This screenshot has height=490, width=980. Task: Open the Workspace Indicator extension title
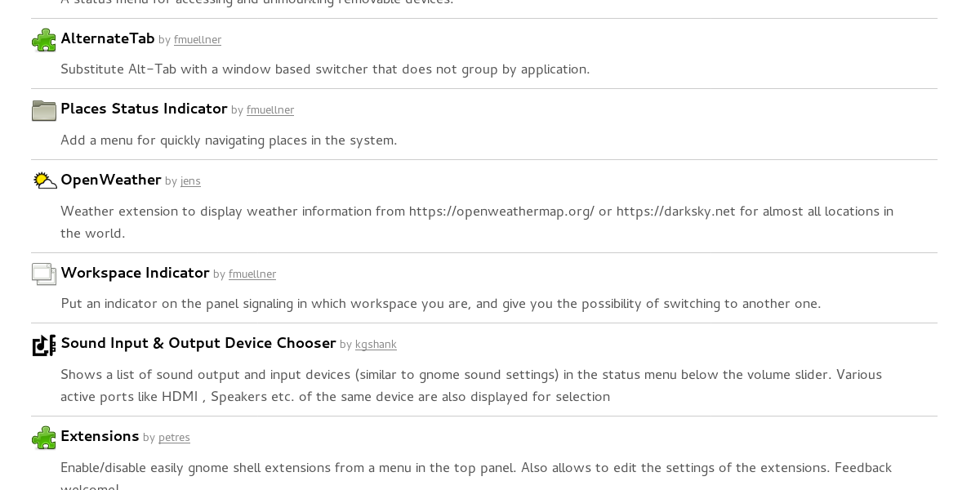click(135, 274)
